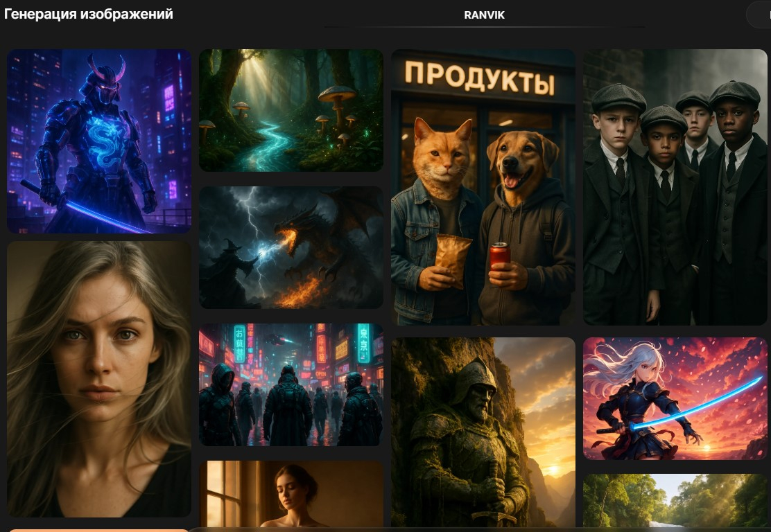
Task: Click the RANVIK title text
Action: [x=485, y=15]
